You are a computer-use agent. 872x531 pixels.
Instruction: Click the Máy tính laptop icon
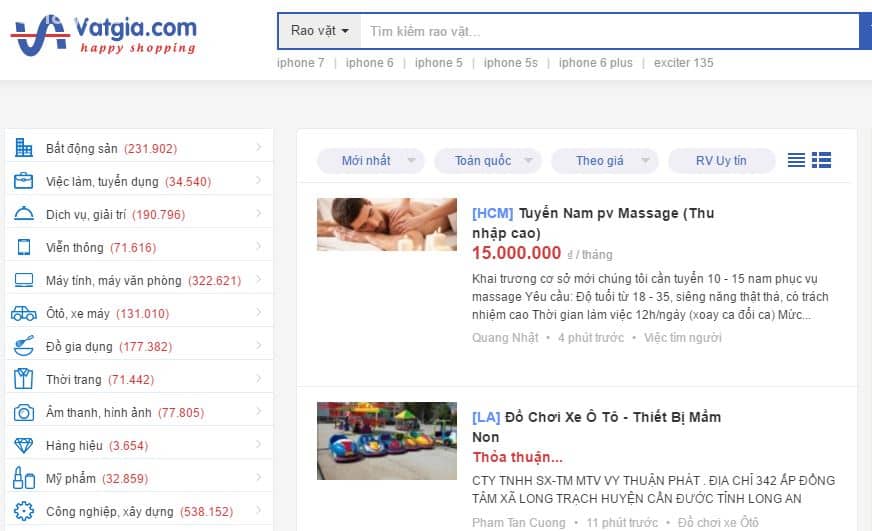(23, 280)
